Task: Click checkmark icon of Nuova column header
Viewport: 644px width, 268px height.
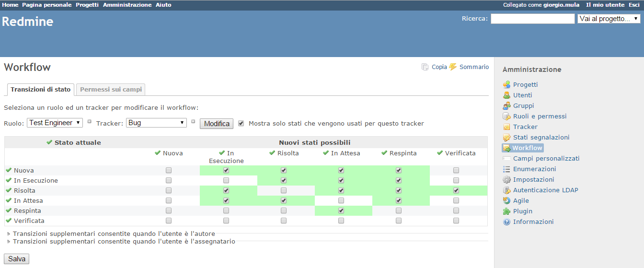Action: (x=158, y=153)
